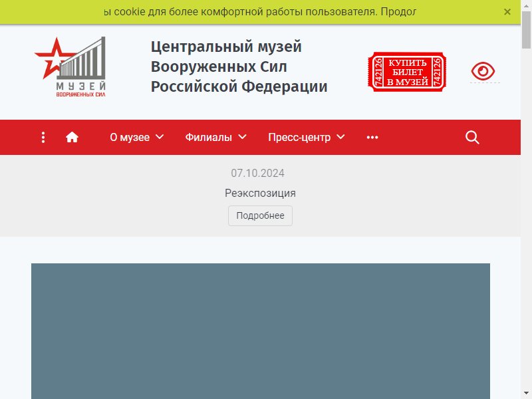Open the 'Пресс-центр' menu item
The image size is (532, 399).
coord(299,138)
